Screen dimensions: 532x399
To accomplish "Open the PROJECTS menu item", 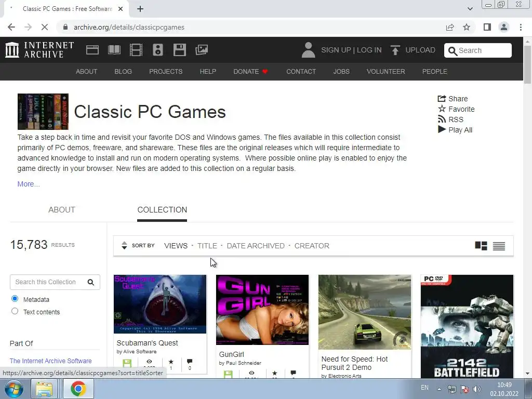I will [x=166, y=72].
